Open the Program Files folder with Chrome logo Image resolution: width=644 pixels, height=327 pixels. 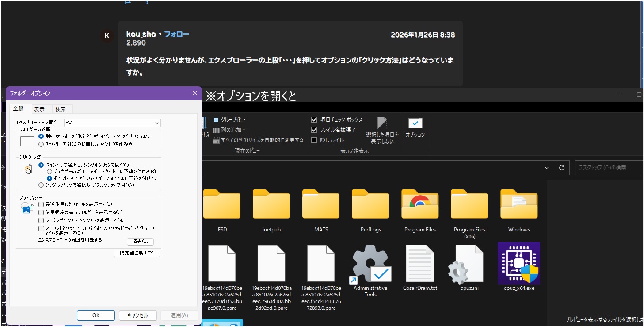point(420,204)
